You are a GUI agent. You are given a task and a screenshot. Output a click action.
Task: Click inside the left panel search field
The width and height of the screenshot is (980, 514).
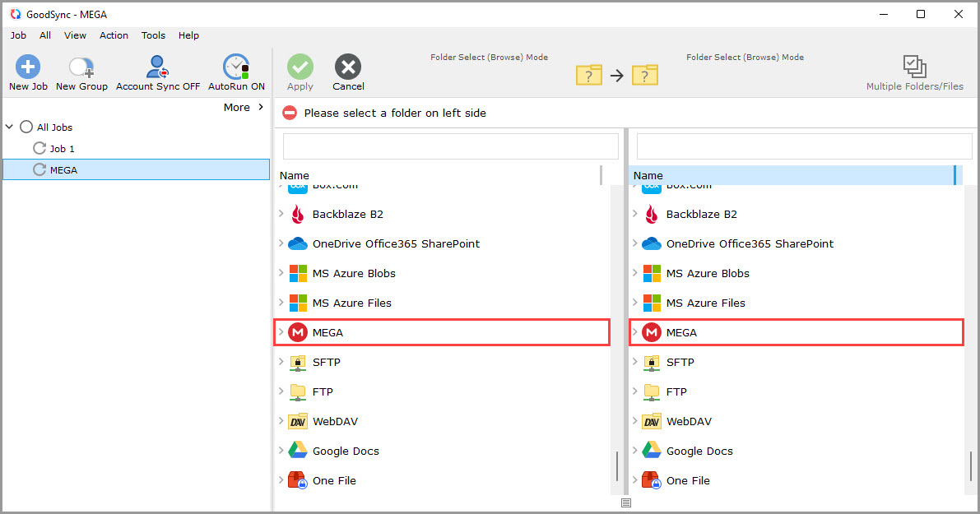tap(450, 146)
